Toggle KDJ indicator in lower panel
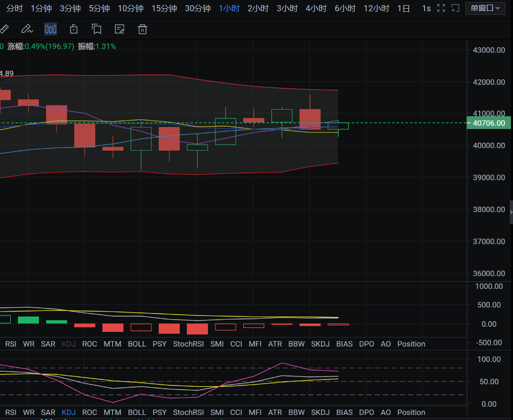This screenshot has width=513, height=420. point(69,412)
